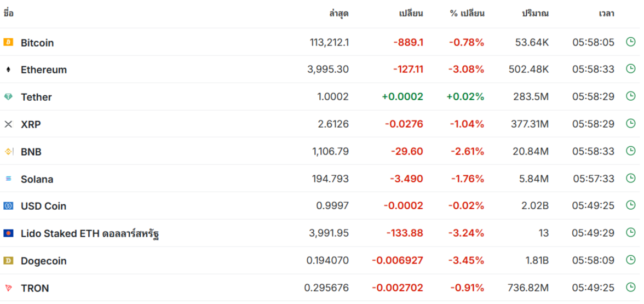Click the ชื่อ column header
Image resolution: width=644 pixels, height=304 pixels.
pyautogui.click(x=9, y=14)
